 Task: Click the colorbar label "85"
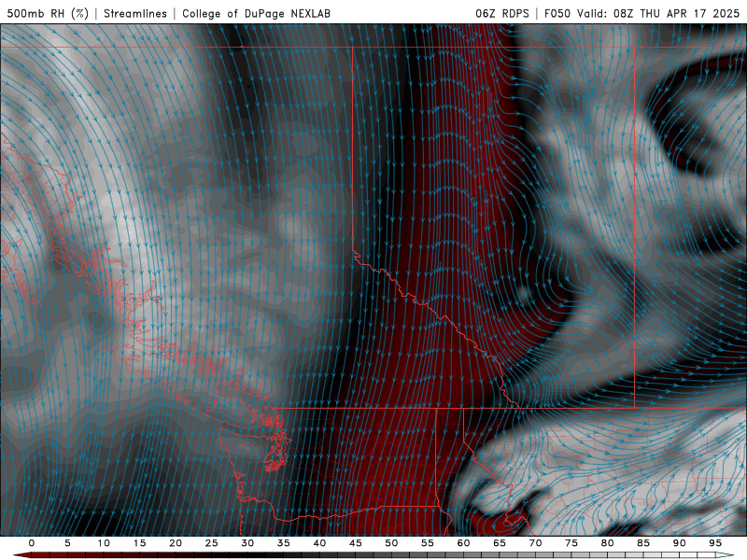pos(643,543)
